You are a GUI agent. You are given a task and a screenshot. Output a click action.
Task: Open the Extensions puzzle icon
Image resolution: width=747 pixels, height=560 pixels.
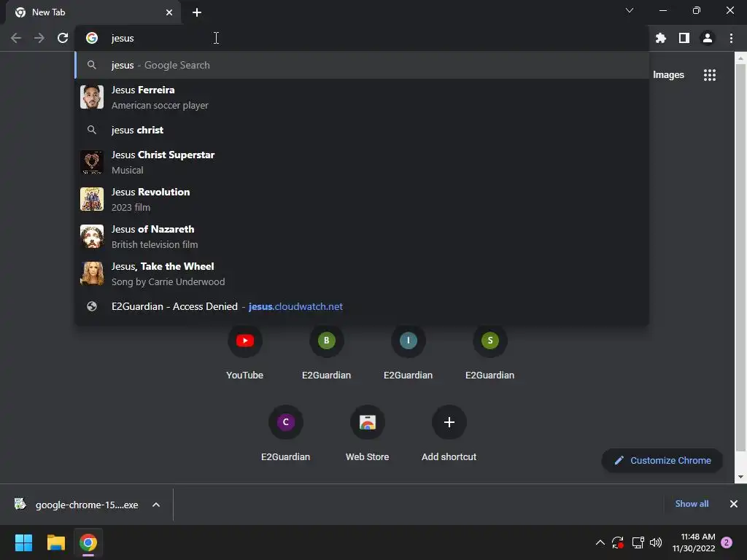point(660,38)
